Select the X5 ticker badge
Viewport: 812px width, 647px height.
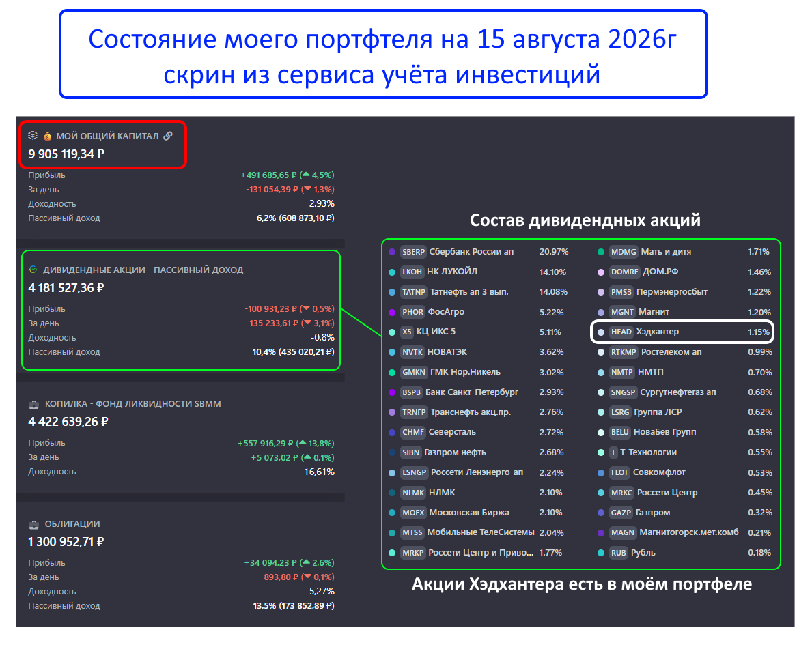407,332
